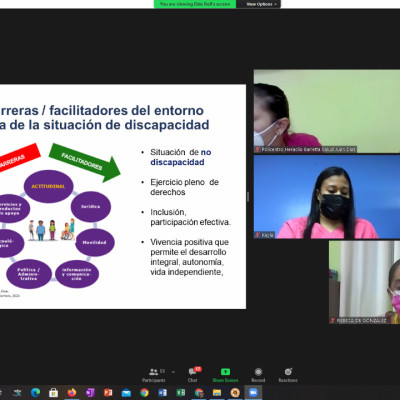
Task: Expand the View Options dropdown
Action: tap(261, 4)
